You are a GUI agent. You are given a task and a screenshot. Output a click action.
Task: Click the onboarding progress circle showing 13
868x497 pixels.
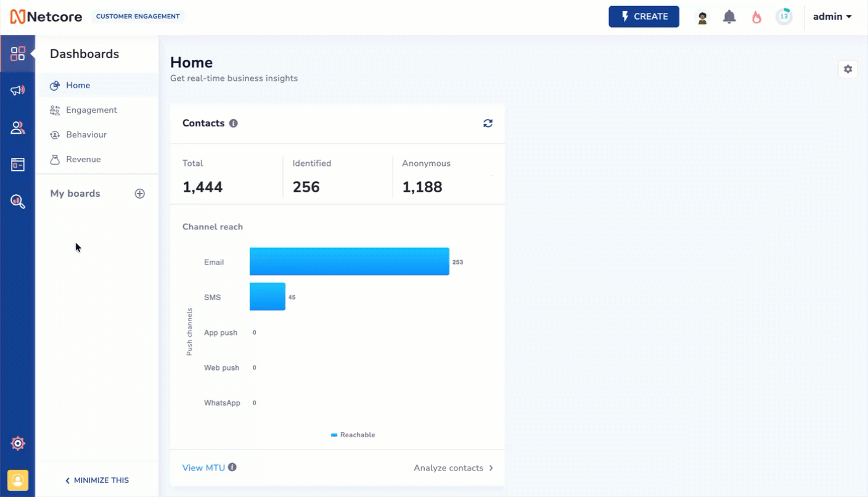point(784,17)
